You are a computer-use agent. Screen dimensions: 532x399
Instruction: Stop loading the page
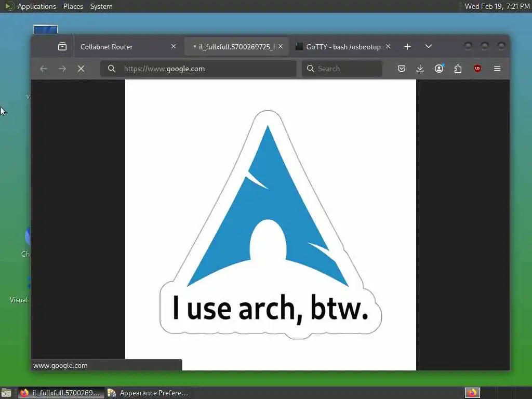click(81, 69)
